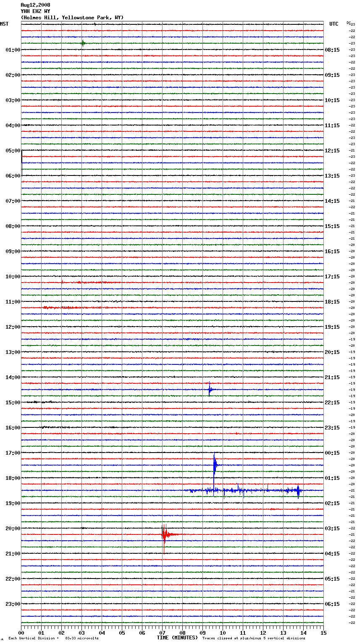357x644 pixels.
Task: Click the 08:15 UTC time label
Action: click(332, 50)
